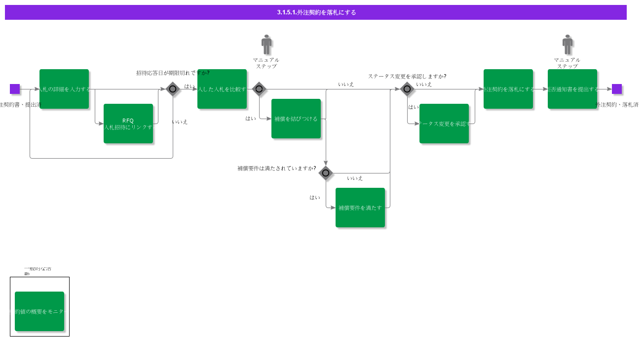Click the 契約書、提出済 start event label
Image resolution: width=644 pixels, height=341 pixels.
[20, 105]
